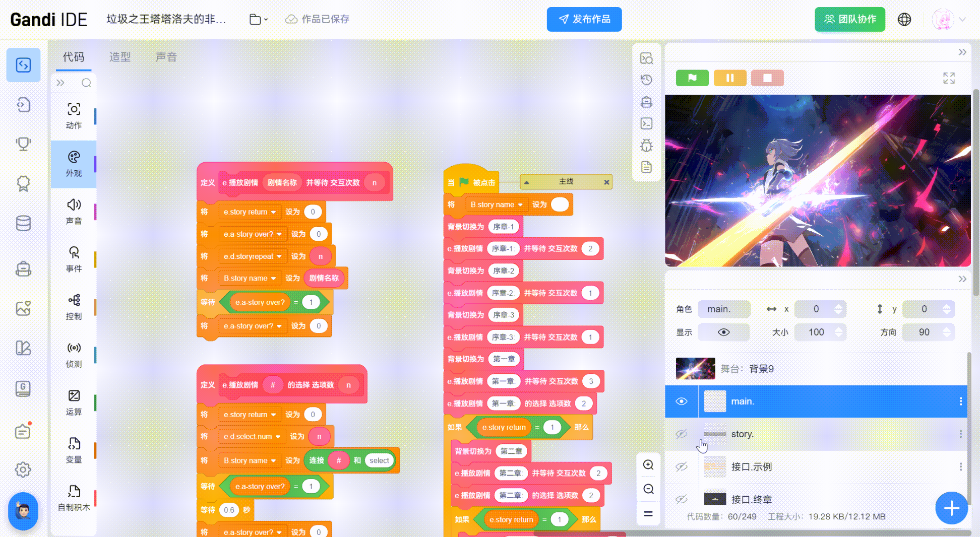The height and width of the screenshot is (537, 980).
Task: Open the document notes icon in workspace toolbar
Action: coord(646,167)
